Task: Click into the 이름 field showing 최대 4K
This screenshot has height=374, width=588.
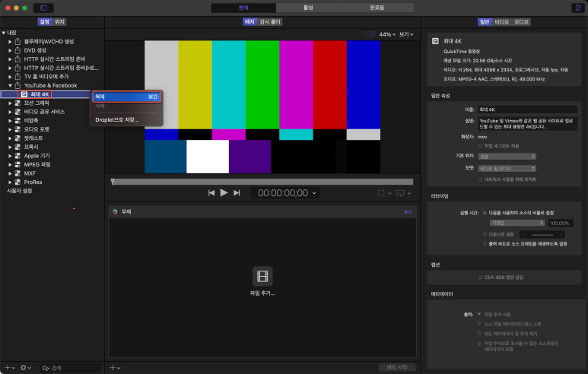Action: tap(527, 109)
